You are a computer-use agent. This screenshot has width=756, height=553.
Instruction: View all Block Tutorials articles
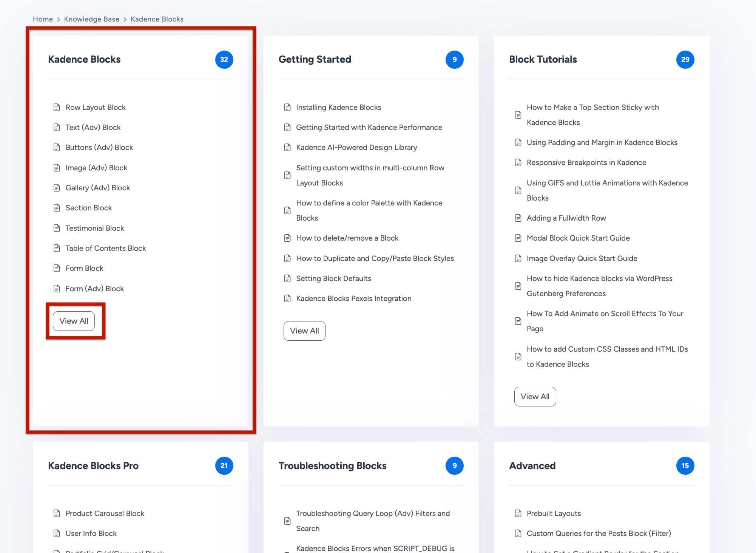click(x=535, y=397)
